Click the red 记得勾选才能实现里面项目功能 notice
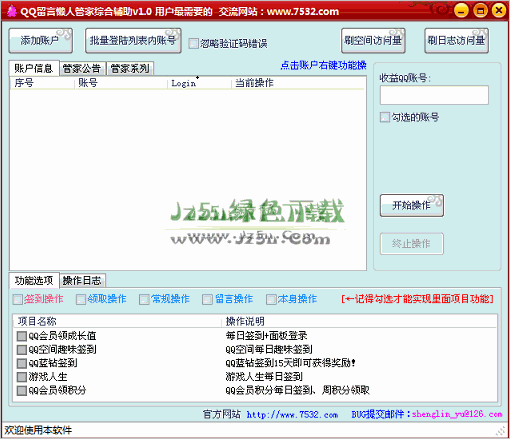Screen dimensions: 510x439 tap(417, 299)
